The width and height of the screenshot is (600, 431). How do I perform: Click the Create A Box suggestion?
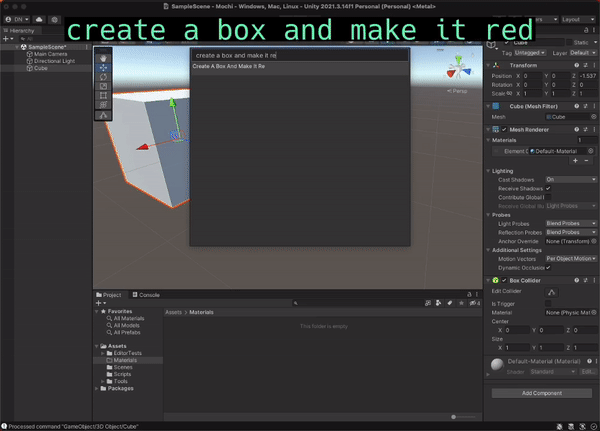[x=228, y=66]
